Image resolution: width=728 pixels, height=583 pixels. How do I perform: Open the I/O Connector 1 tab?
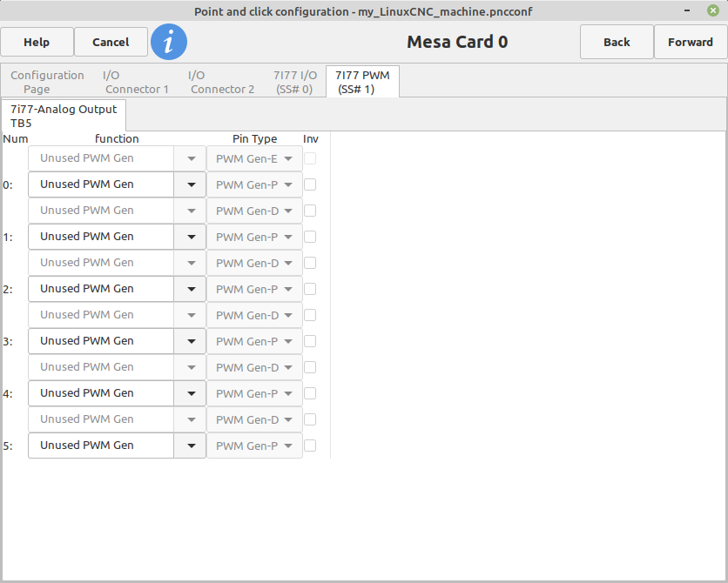tap(136, 82)
